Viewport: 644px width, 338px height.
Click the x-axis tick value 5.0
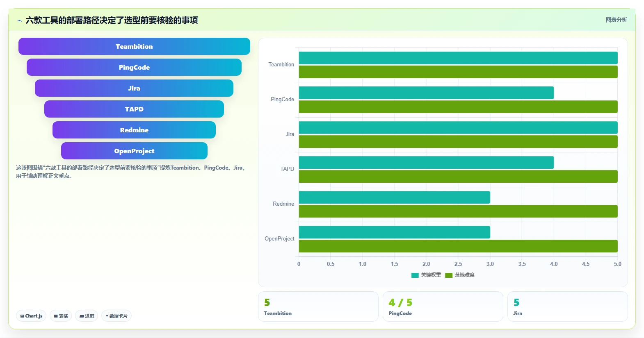[x=618, y=264]
